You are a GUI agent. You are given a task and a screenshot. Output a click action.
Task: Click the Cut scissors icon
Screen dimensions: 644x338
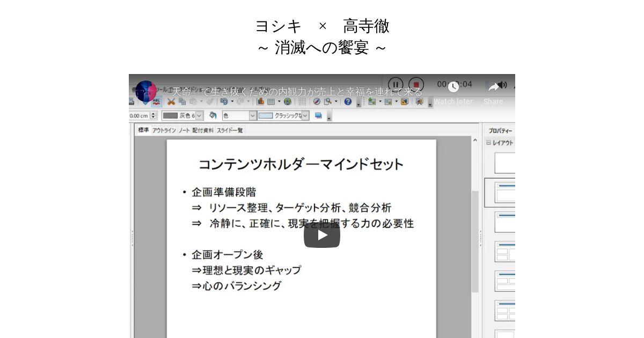point(171,101)
